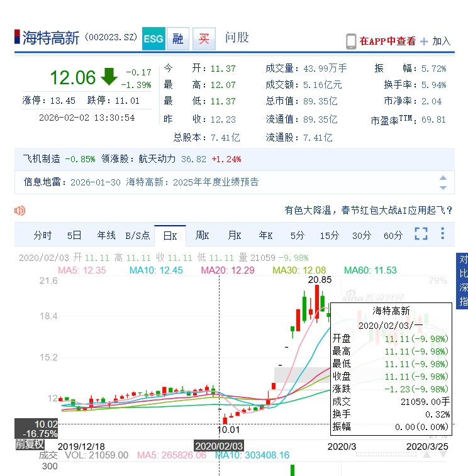Switch to 分时 intraday tab
468x476 pixels.
(43, 235)
